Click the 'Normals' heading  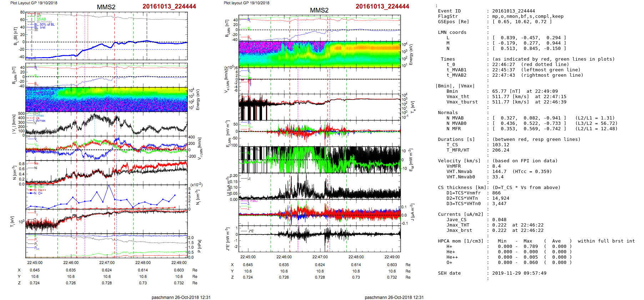coord(448,113)
